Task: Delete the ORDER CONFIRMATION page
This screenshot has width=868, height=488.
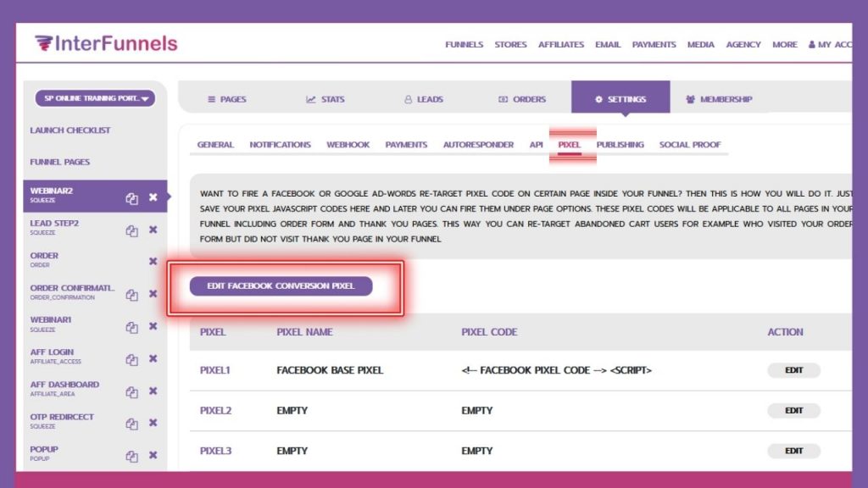Action: [153, 294]
